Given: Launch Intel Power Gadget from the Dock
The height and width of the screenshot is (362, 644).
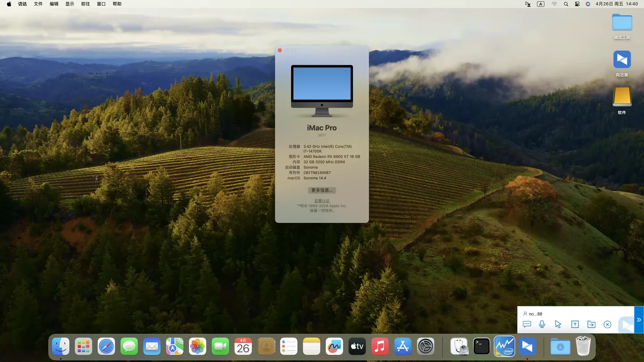Looking at the screenshot, I should point(504,346).
